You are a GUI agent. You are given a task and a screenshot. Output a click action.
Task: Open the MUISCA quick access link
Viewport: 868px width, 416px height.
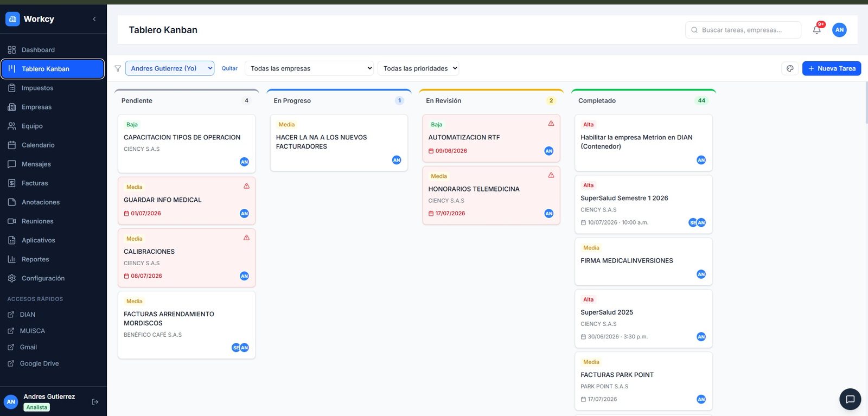coord(32,331)
